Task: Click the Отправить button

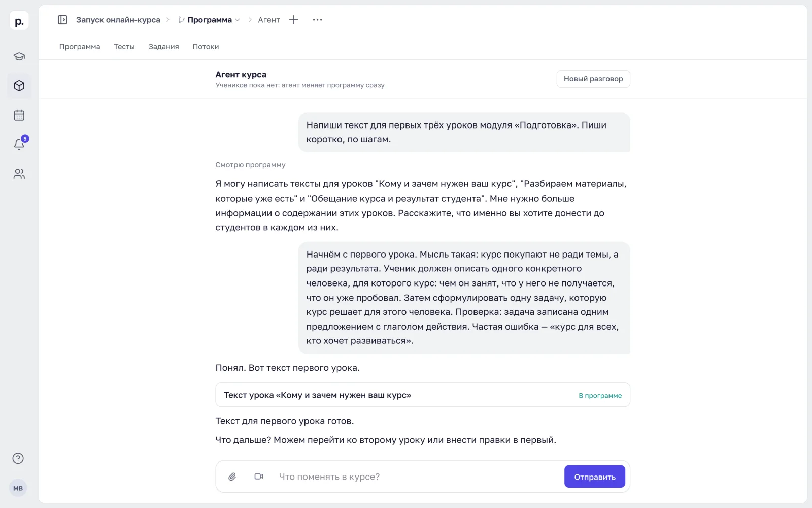Action: click(595, 477)
